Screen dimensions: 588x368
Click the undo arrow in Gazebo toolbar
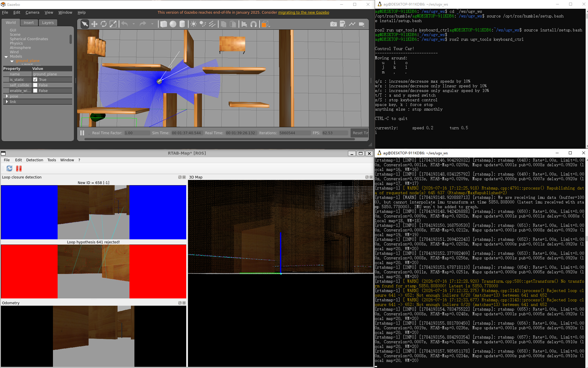(x=125, y=24)
